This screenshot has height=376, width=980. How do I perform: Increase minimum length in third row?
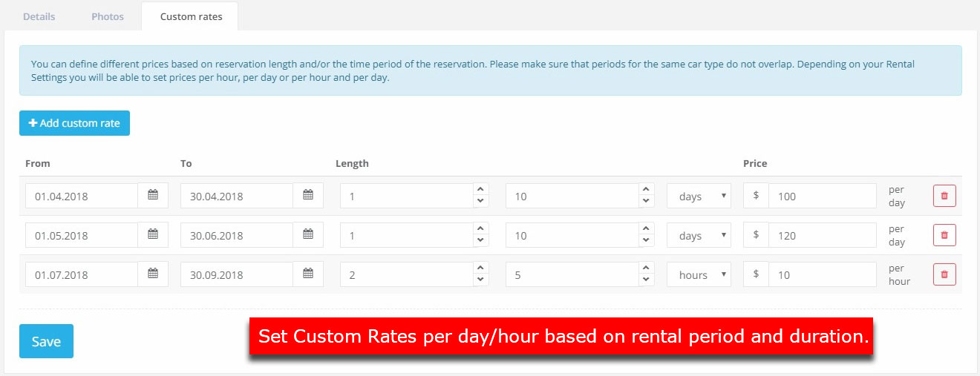pyautogui.click(x=480, y=268)
